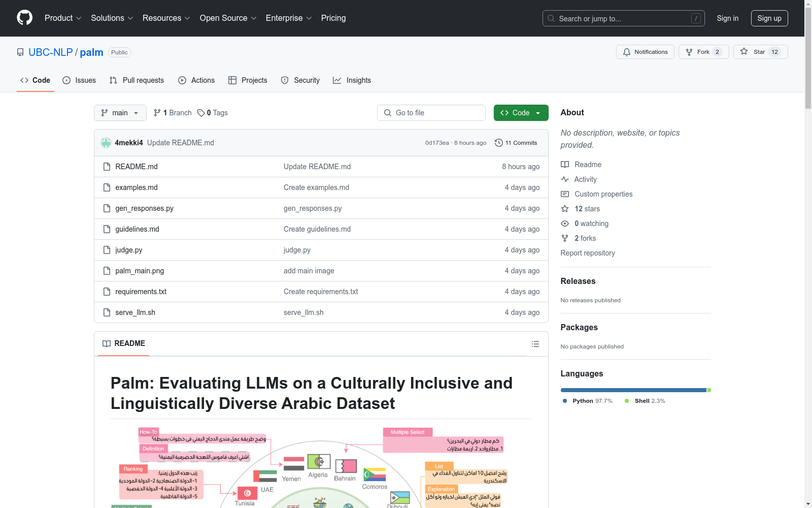Click the tag icon next to 0 Tags
The height and width of the screenshot is (508, 812).
(201, 113)
